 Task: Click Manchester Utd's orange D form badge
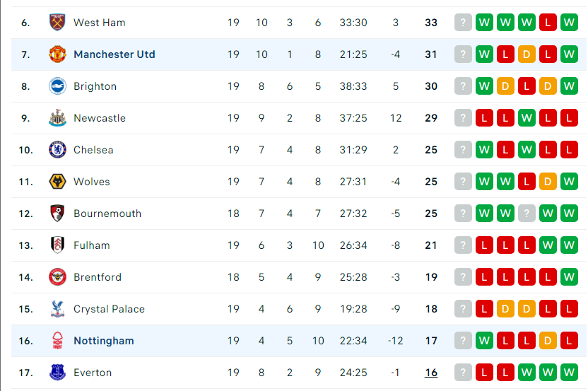(527, 54)
